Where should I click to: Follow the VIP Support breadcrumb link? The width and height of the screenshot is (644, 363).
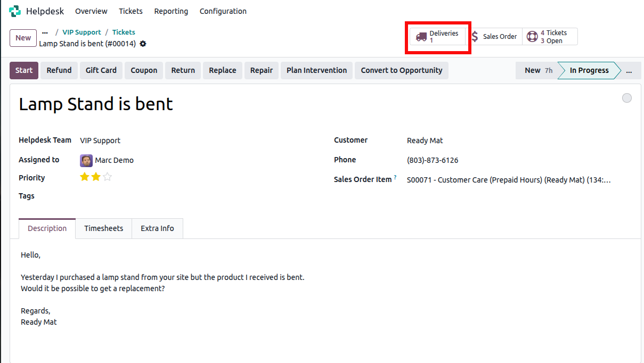click(81, 32)
